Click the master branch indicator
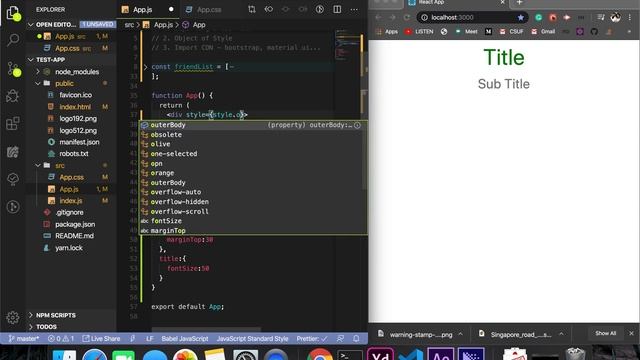Screen dimensions: 640x360 pyautogui.click(x=24, y=338)
